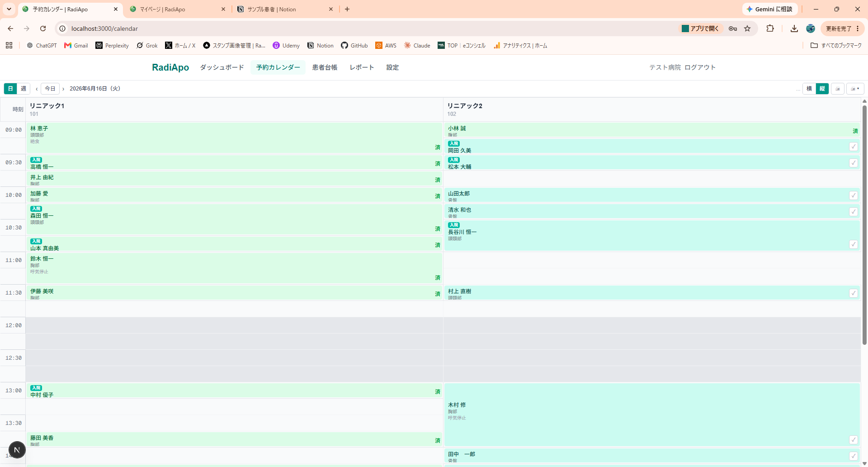View site information icon
The width and height of the screenshot is (868, 467).
[x=62, y=29]
